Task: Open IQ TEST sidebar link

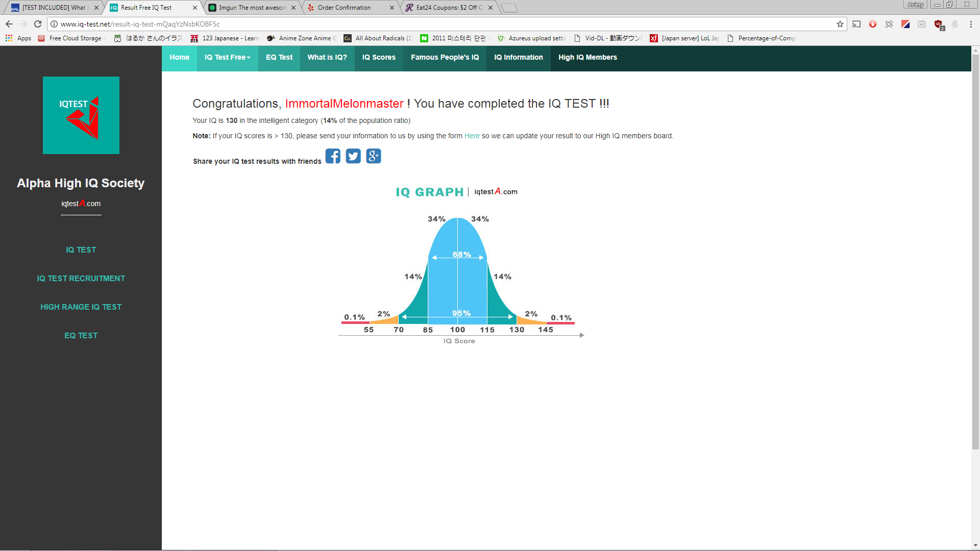Action: (x=81, y=250)
